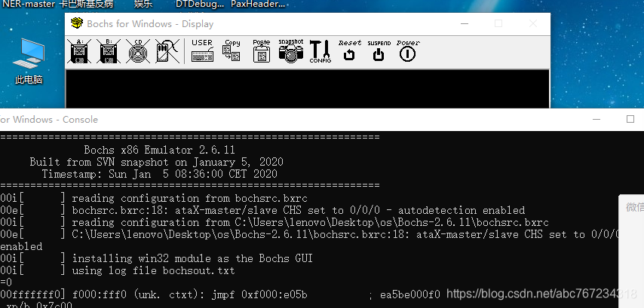Viewport: 644px width, 308px height.
Task: Click the Reset emulator button
Action: [349, 51]
